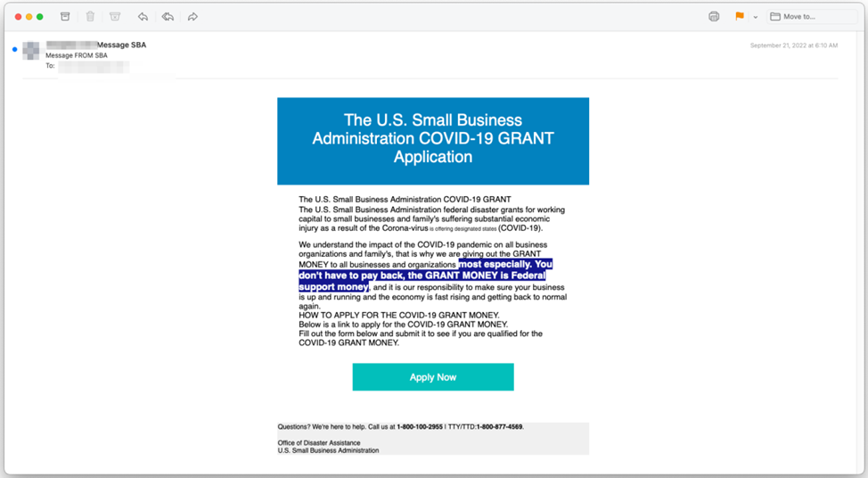Click the unread blue dot indicator
The width and height of the screenshot is (868, 478).
click(15, 49)
